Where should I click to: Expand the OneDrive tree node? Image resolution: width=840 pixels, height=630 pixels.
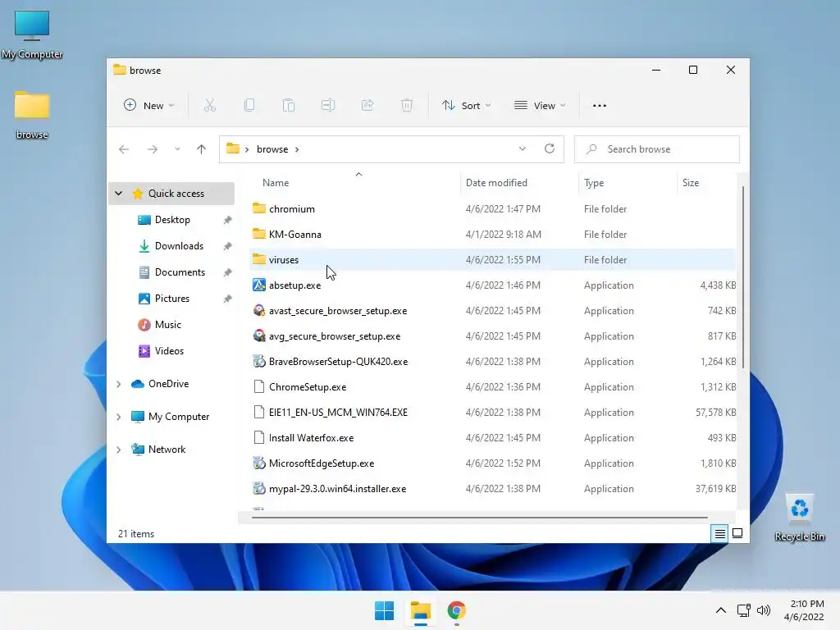(x=119, y=384)
